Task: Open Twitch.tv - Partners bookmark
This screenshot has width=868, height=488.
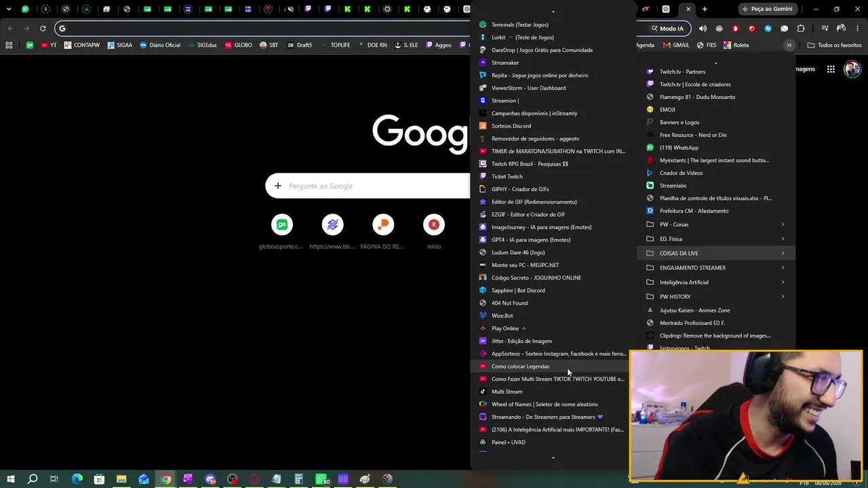Action: (x=715, y=72)
